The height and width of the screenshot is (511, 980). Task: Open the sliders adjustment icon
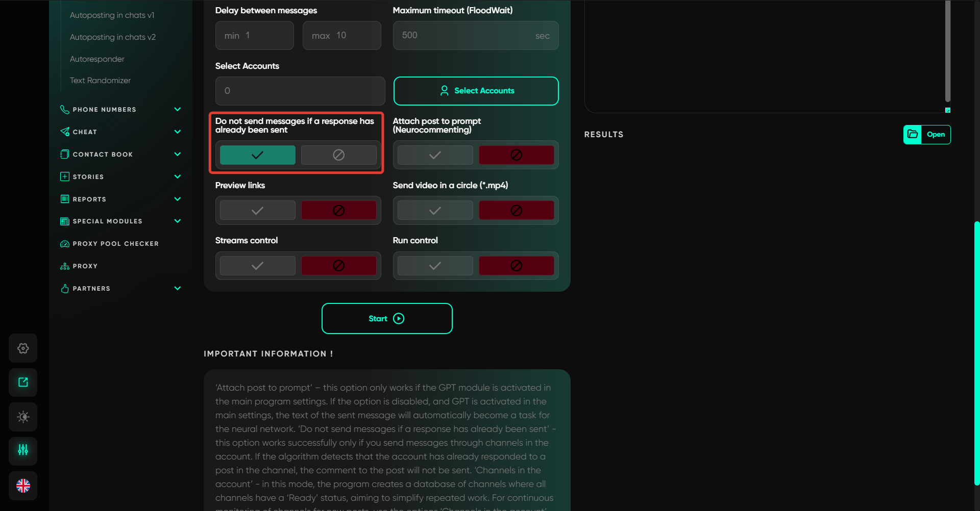(23, 450)
